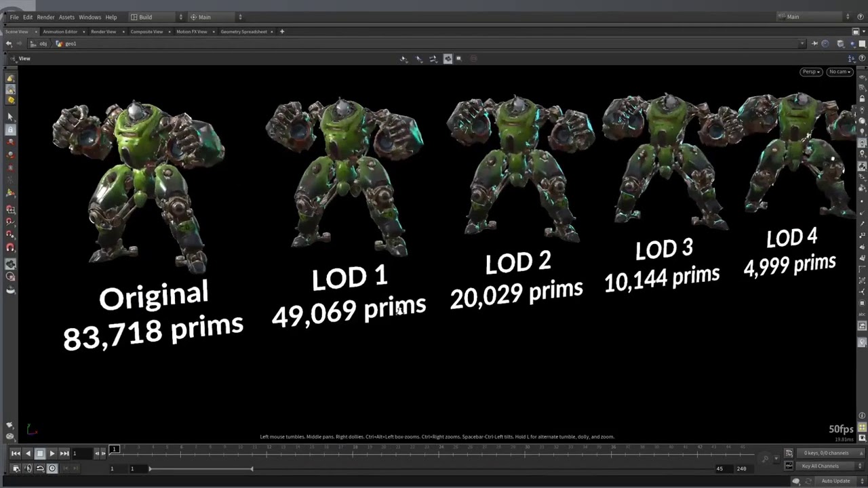Switch to the Render View tab
Image resolution: width=868 pixels, height=488 pixels.
[103, 32]
